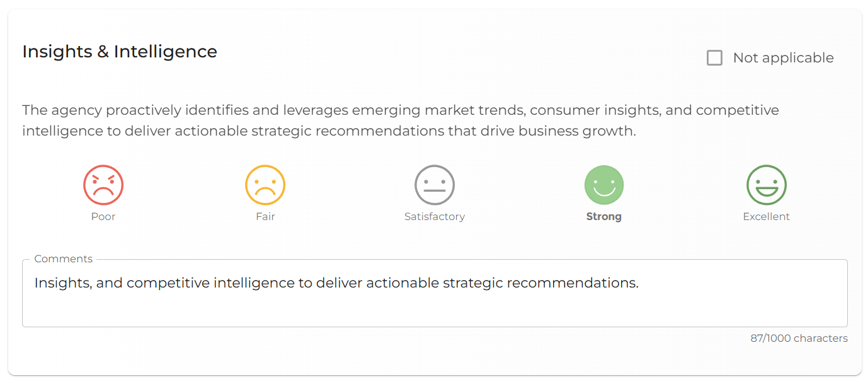
Task: Select the Satisfactory rating label
Action: [435, 216]
